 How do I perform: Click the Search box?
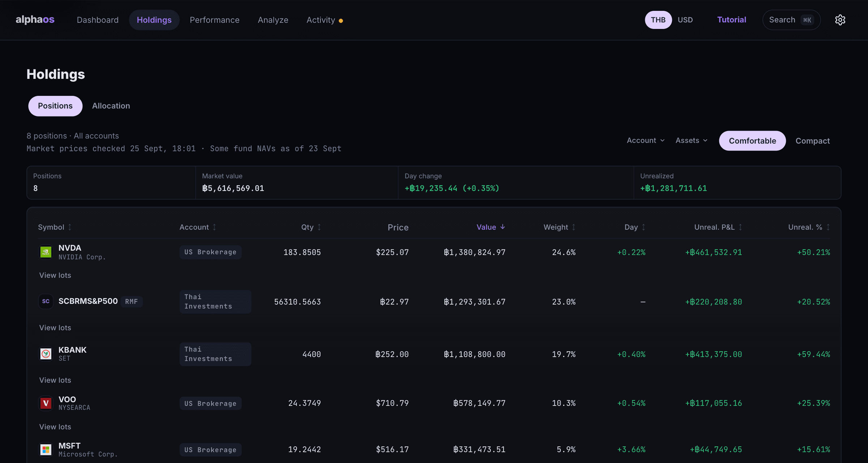click(x=791, y=20)
